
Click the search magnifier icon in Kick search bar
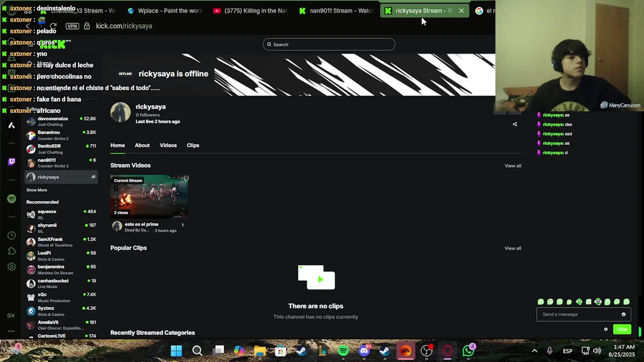coord(269,44)
